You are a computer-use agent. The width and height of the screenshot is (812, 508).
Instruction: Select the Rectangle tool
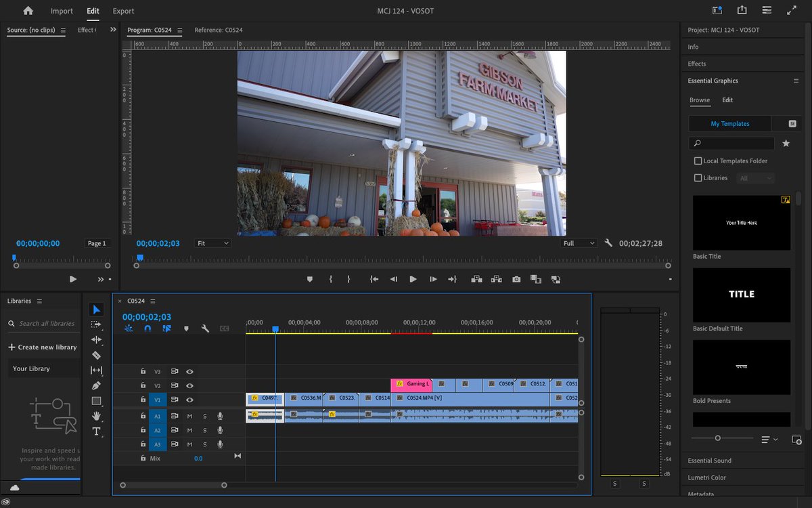[96, 401]
